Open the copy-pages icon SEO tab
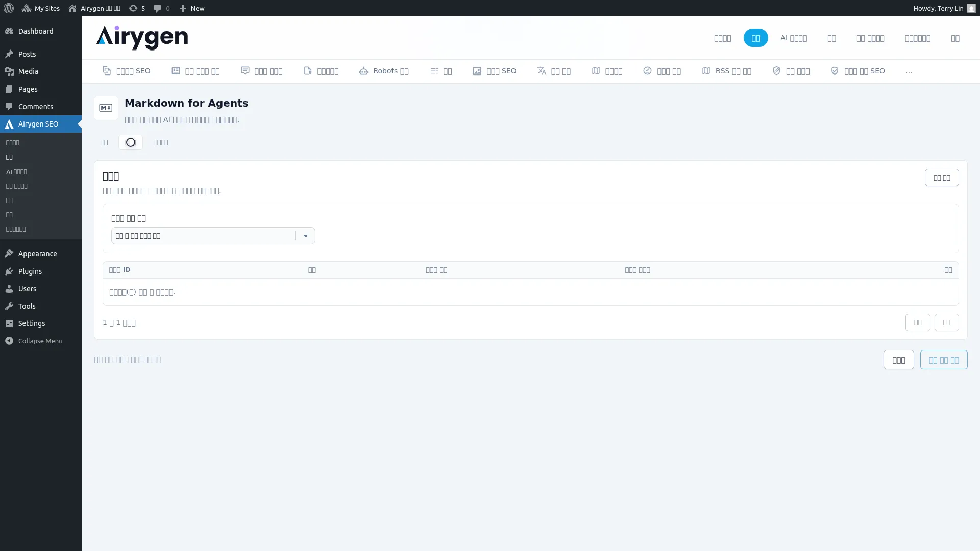980x551 pixels. [126, 71]
